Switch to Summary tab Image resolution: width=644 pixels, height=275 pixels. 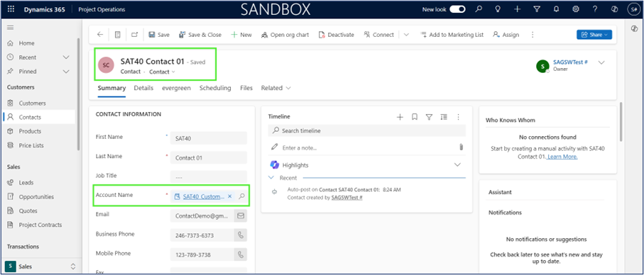click(111, 88)
